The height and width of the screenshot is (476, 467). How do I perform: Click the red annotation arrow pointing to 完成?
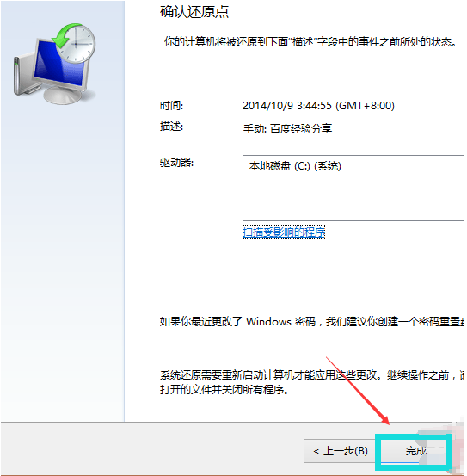point(358,391)
